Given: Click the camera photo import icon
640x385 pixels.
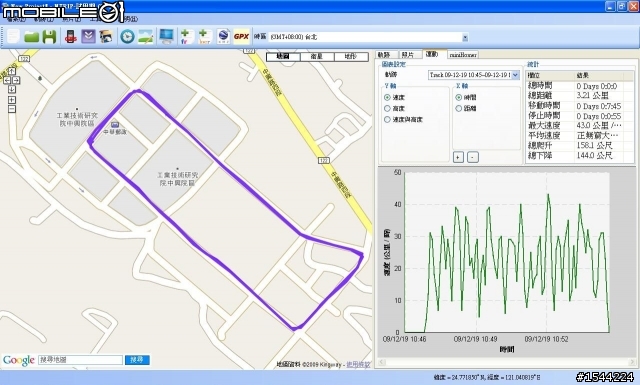Looking at the screenshot, I should click(106, 37).
